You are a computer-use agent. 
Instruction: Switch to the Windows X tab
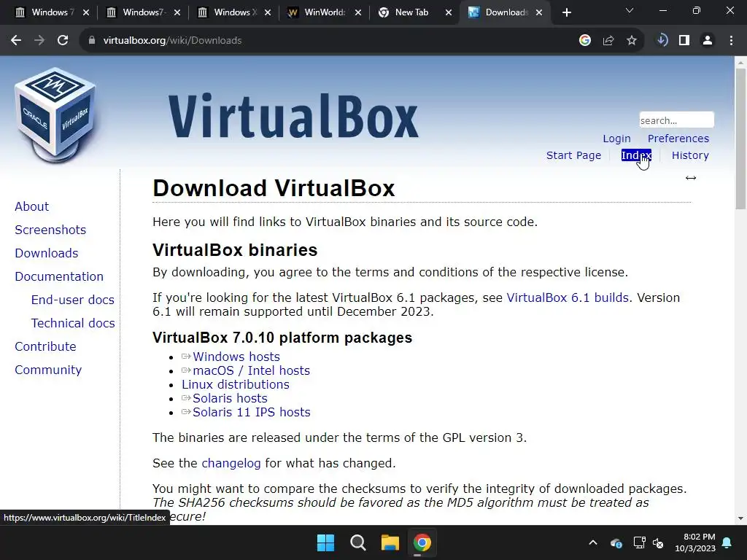pos(228,12)
